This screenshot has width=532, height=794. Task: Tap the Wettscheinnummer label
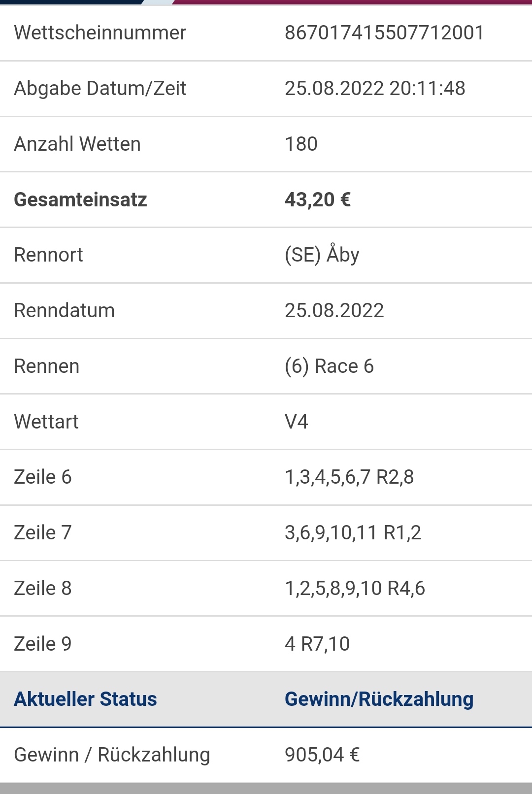[100, 33]
